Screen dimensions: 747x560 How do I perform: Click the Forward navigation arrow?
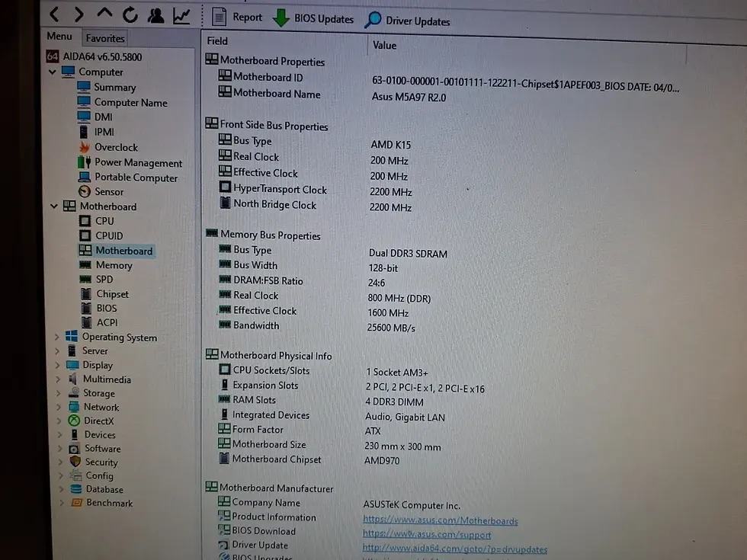[x=79, y=14]
